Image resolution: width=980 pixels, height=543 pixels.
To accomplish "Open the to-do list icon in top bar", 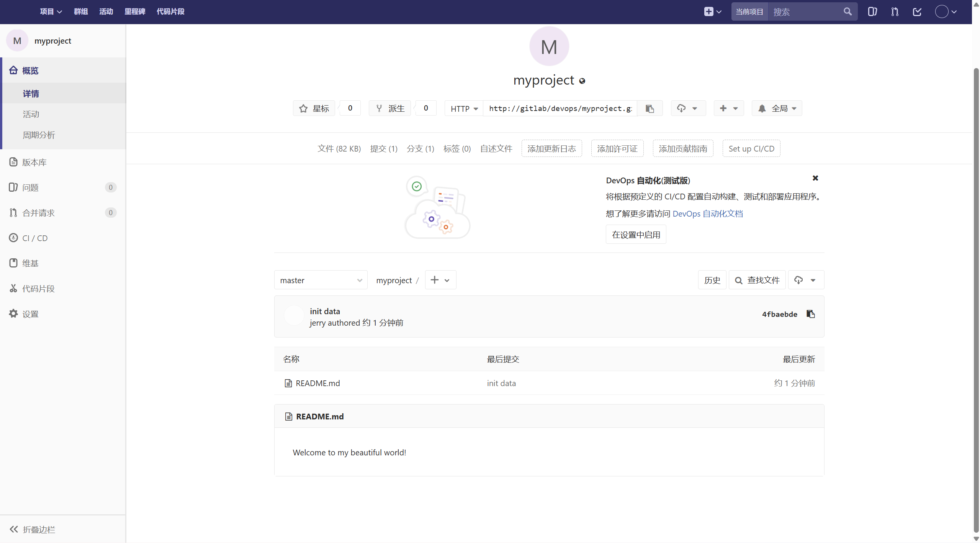I will tap(917, 11).
